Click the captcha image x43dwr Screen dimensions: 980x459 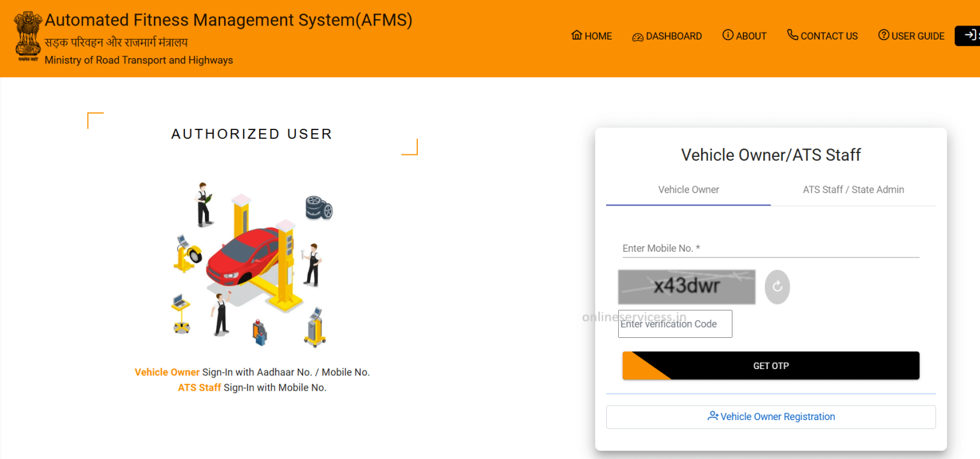click(x=687, y=287)
